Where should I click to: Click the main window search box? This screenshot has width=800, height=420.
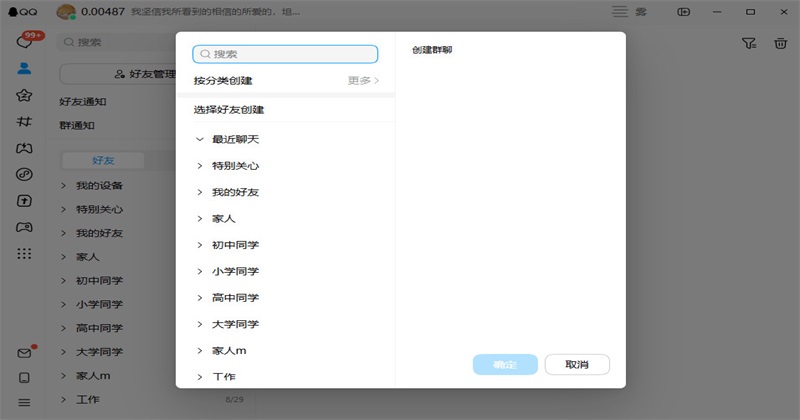[x=116, y=42]
